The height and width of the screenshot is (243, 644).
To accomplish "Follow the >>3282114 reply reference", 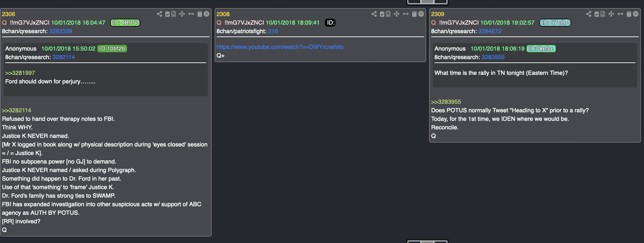I will coord(17,110).
